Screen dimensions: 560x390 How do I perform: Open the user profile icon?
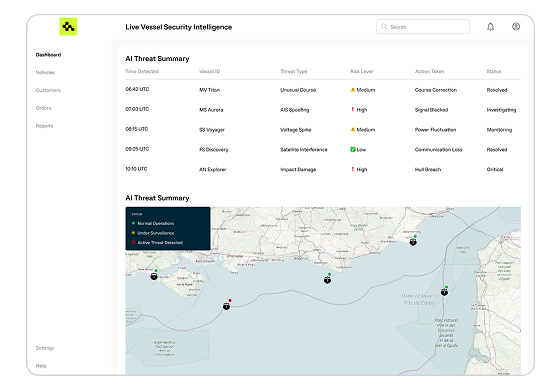[516, 26]
